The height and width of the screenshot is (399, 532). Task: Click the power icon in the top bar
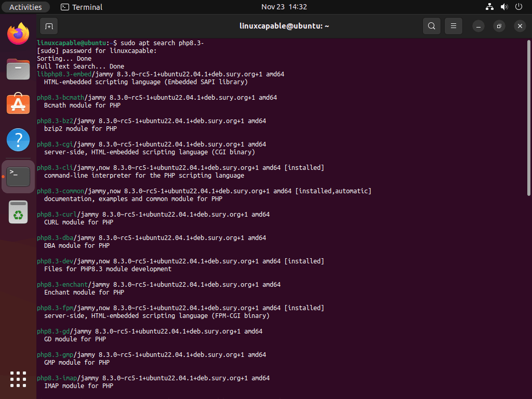pyautogui.click(x=518, y=7)
